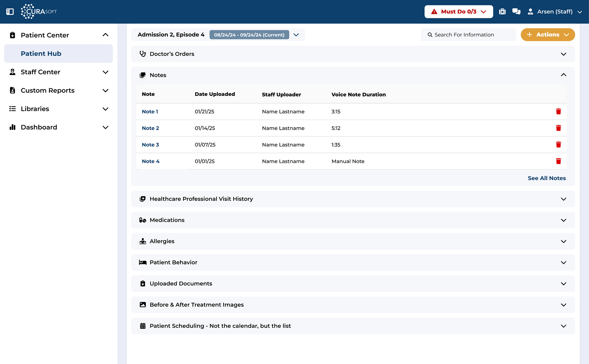Delete Note 1 with trash icon
589x364 pixels.
click(558, 111)
